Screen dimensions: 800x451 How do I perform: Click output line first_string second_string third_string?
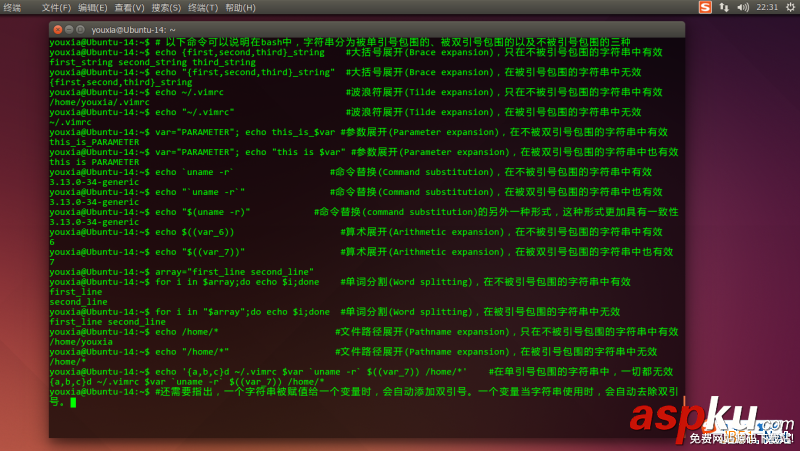153,62
